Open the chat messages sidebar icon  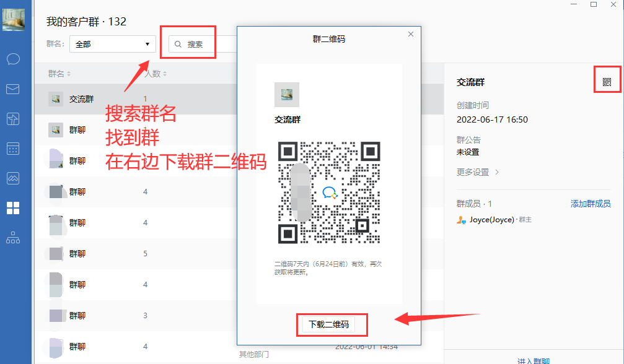(13, 59)
